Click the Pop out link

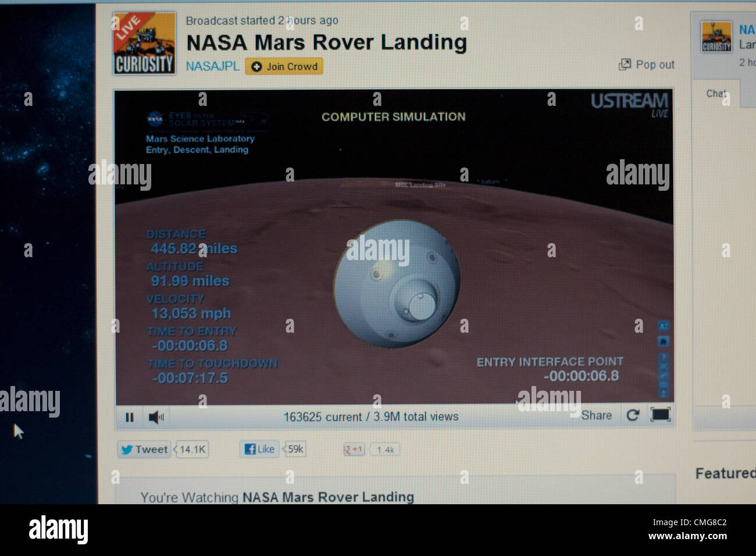[x=655, y=65]
